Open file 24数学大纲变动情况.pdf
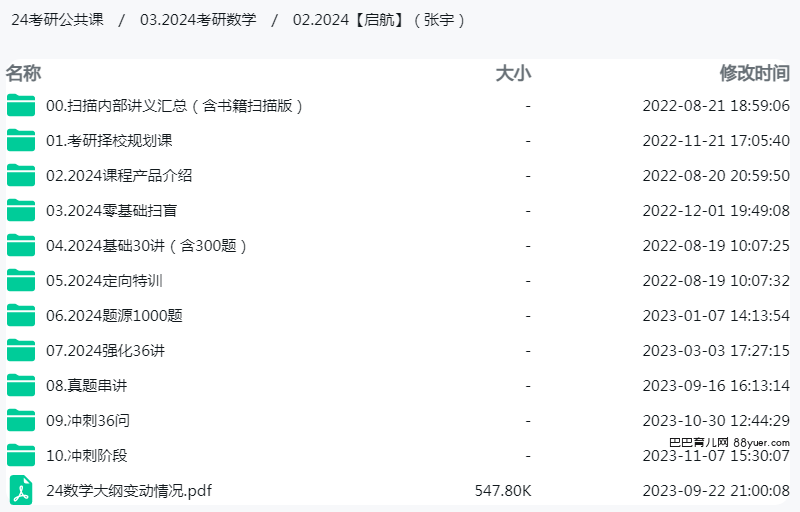The width and height of the screenshot is (800, 512). [x=129, y=491]
